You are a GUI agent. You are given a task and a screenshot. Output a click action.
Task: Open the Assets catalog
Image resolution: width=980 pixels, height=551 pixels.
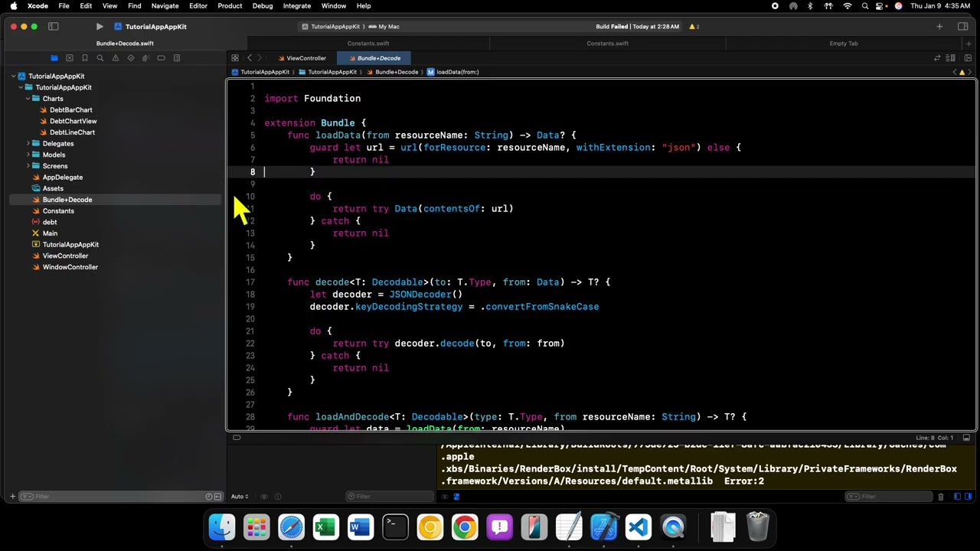click(53, 188)
